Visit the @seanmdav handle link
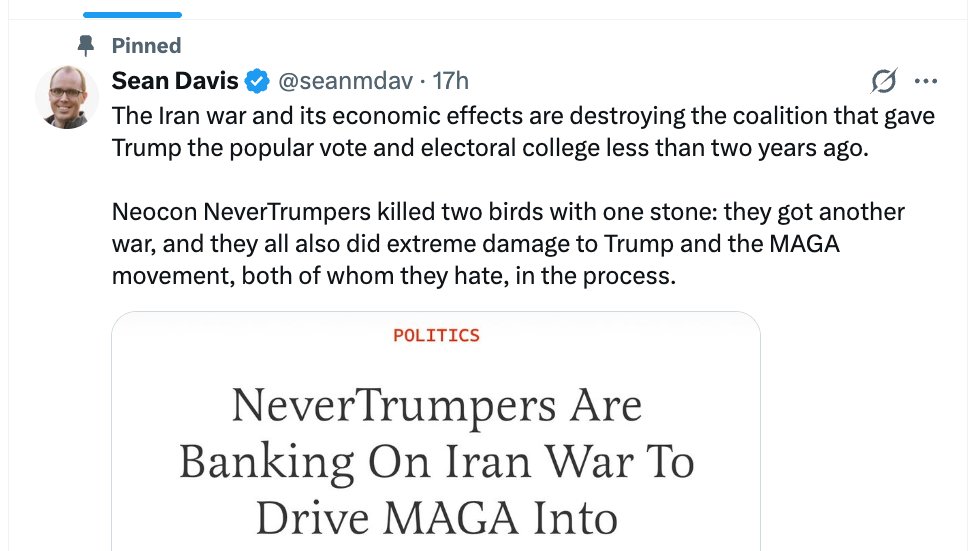 [x=346, y=81]
